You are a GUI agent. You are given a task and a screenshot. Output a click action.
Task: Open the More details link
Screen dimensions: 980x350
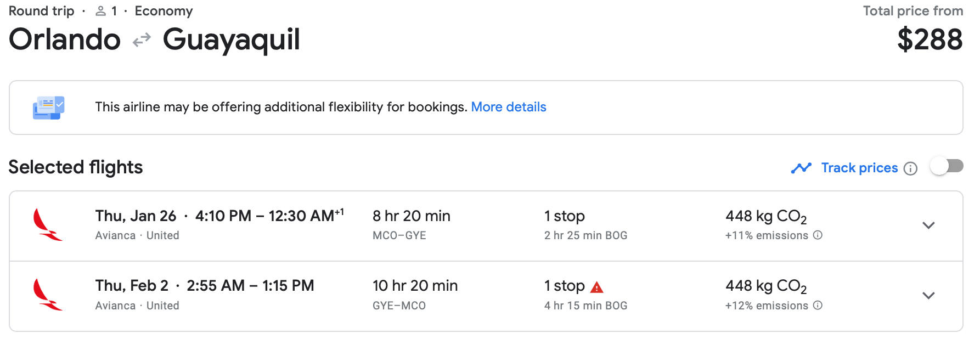tap(509, 107)
